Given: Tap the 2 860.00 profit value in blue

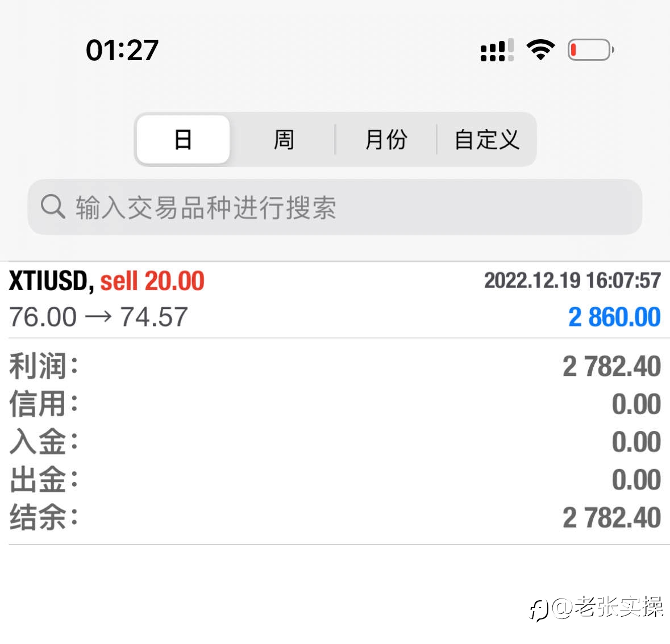Looking at the screenshot, I should point(614,317).
